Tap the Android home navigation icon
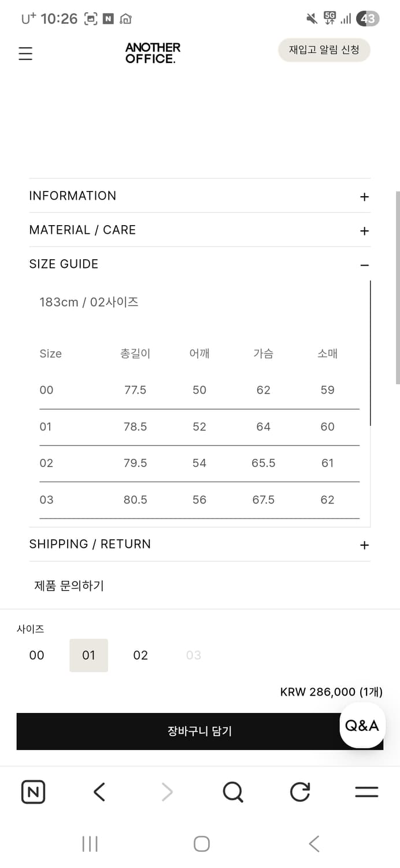Screen dimensions: 400x868 [x=201, y=844]
